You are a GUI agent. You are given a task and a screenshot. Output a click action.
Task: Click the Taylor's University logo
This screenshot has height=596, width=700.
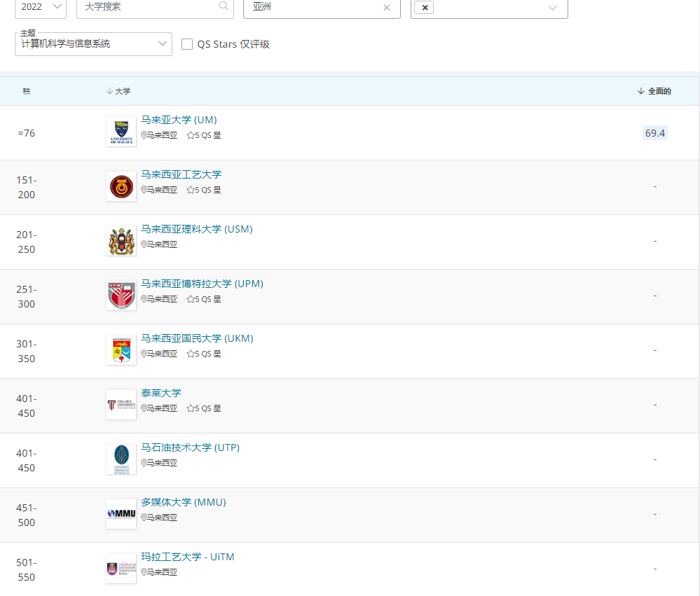121,405
